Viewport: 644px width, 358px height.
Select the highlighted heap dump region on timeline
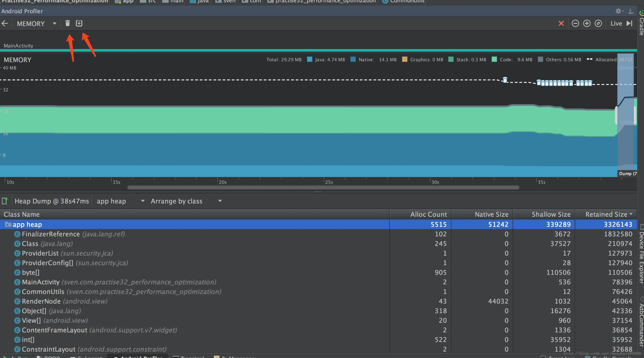(x=625, y=112)
